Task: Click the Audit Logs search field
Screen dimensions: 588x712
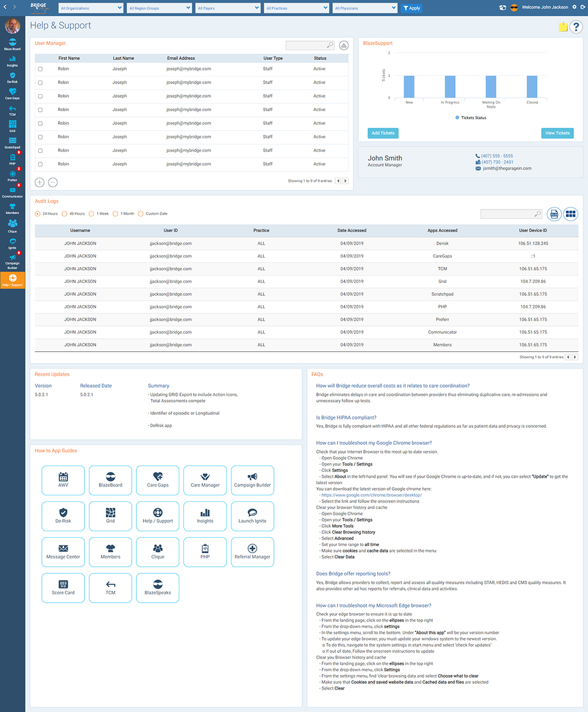Action: click(511, 214)
